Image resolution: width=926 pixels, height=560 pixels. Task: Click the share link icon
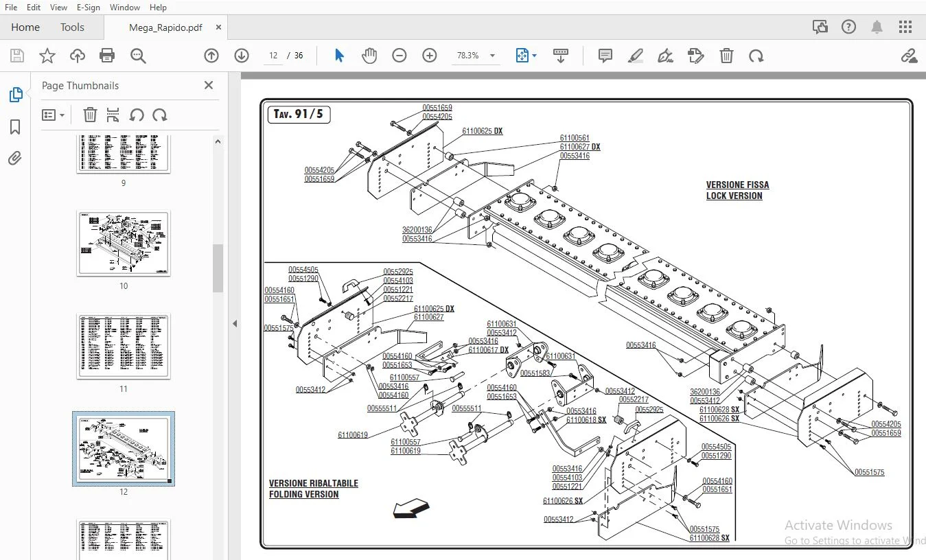(909, 56)
